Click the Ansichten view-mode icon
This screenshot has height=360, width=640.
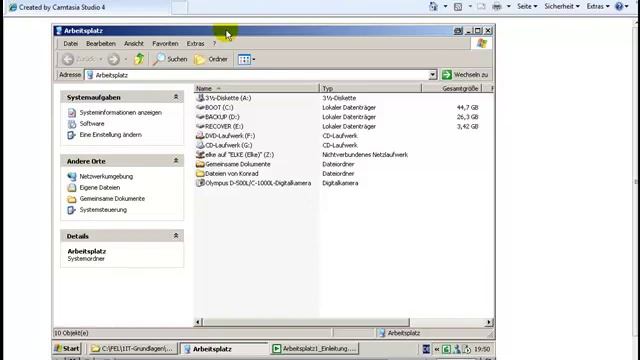[244, 59]
